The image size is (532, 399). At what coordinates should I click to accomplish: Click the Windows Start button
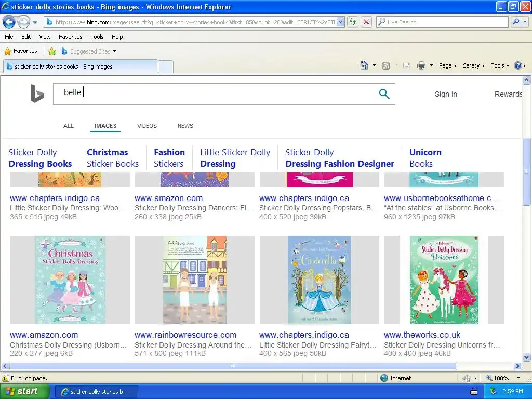point(24,392)
